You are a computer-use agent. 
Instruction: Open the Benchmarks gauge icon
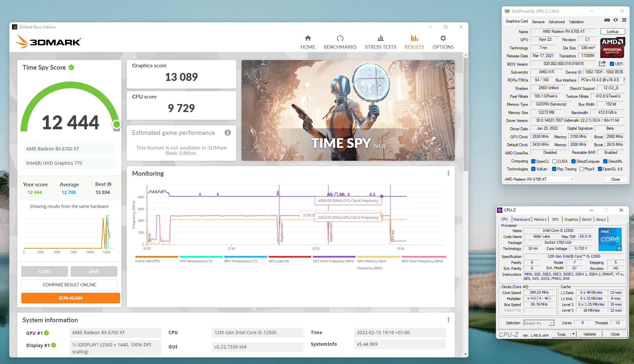(340, 38)
